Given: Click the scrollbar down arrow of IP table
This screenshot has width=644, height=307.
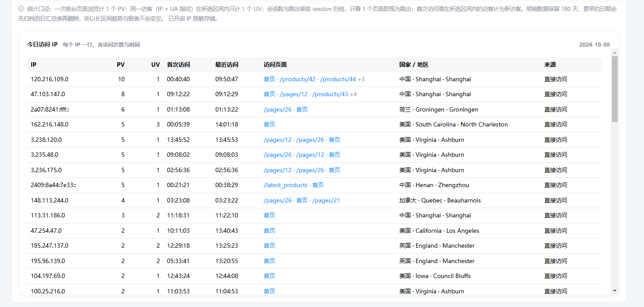Looking at the screenshot, I should coord(615,291).
